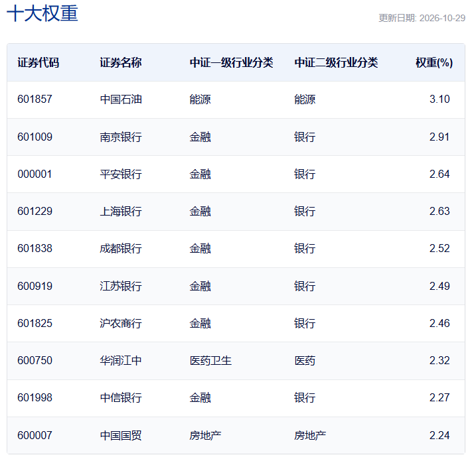Click 华润江中 security name
The width and height of the screenshot is (476, 461).
[121, 360]
